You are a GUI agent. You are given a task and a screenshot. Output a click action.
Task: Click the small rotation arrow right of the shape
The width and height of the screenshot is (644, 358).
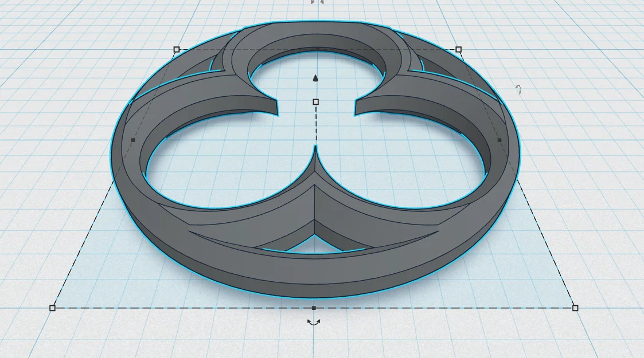click(x=519, y=89)
